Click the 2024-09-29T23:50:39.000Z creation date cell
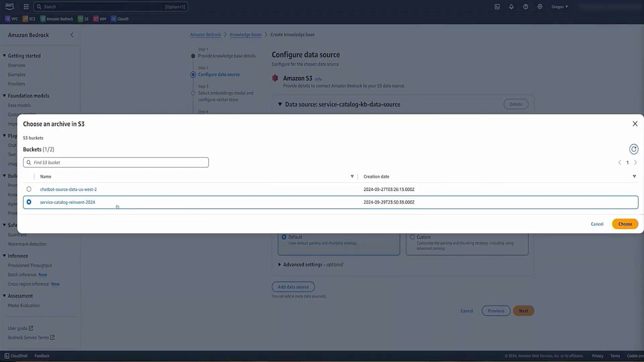Image resolution: width=644 pixels, height=362 pixels. (389, 202)
